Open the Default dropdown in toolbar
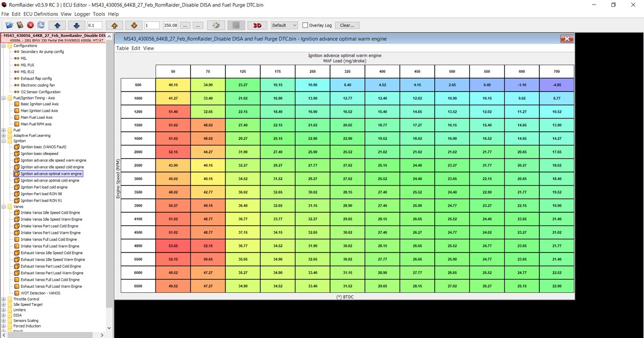The image size is (644, 338). tap(285, 25)
